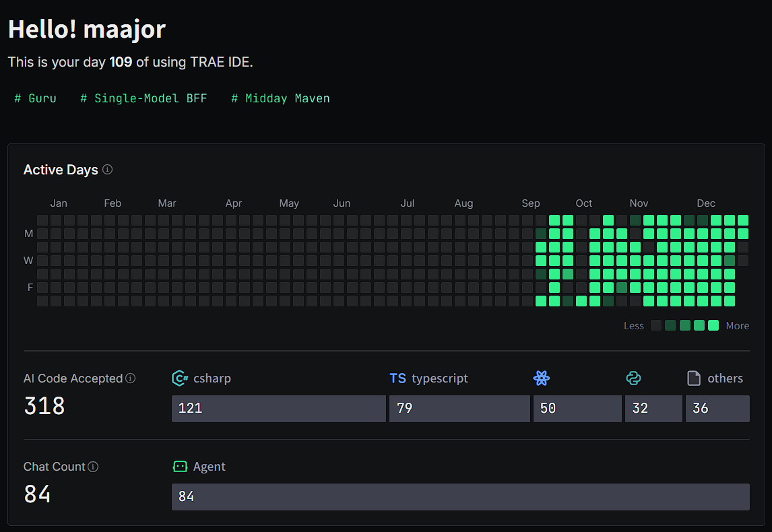Click the Agent robot icon

pos(180,467)
